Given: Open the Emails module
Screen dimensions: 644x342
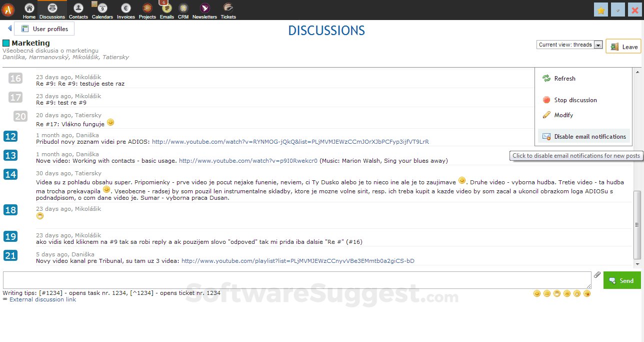Looking at the screenshot, I should [166, 11].
